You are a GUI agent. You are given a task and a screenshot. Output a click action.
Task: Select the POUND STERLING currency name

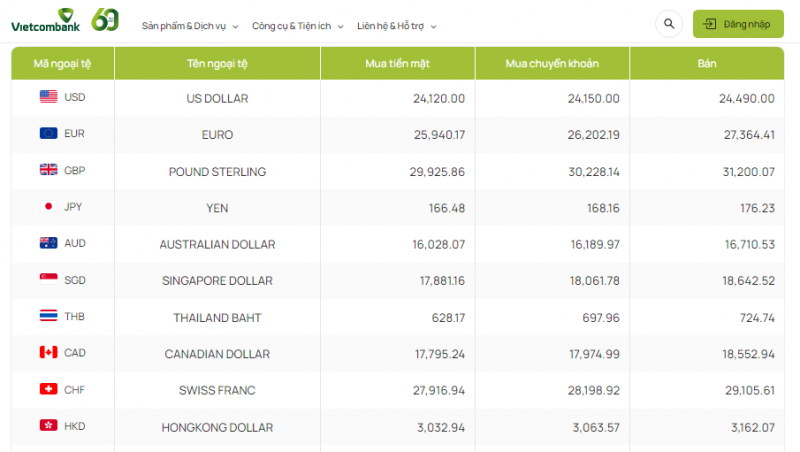click(217, 172)
